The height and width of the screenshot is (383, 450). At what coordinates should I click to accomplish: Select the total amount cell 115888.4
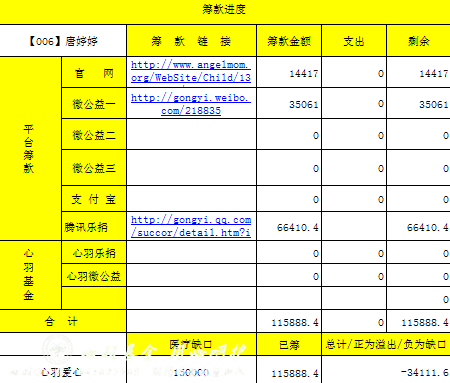pos(289,321)
